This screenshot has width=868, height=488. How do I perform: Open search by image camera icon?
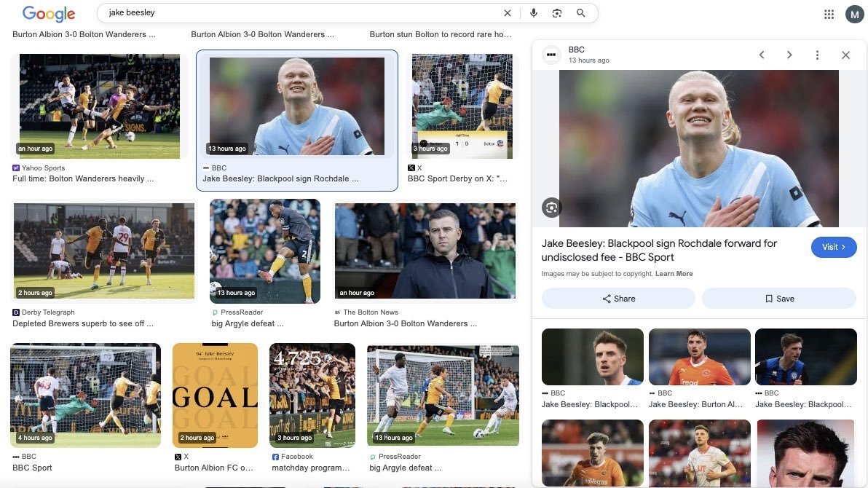pos(557,12)
